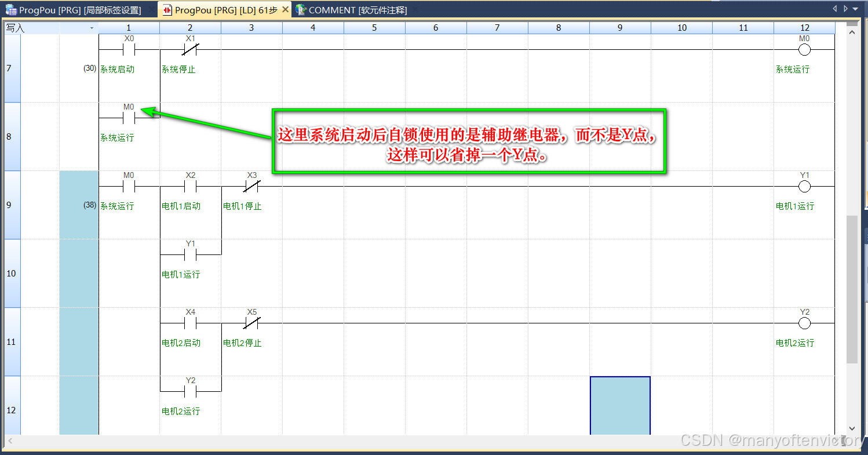Click step number (38)
The image size is (868, 455).
(90, 205)
